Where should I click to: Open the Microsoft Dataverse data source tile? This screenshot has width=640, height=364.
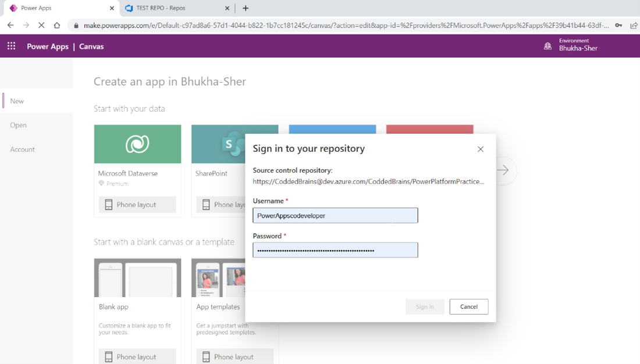click(137, 144)
